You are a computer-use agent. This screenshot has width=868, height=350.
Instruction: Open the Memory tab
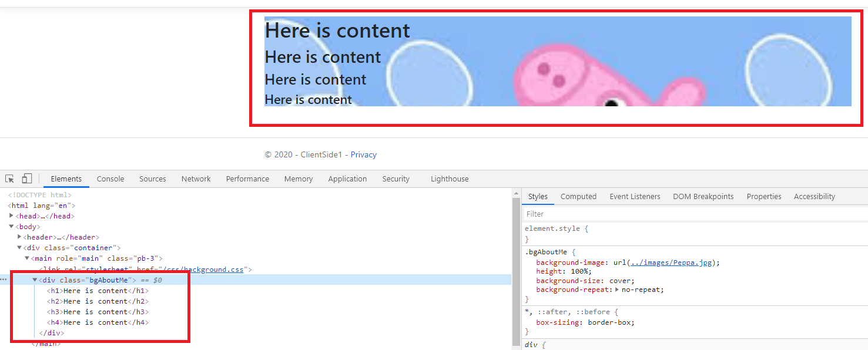(x=299, y=179)
